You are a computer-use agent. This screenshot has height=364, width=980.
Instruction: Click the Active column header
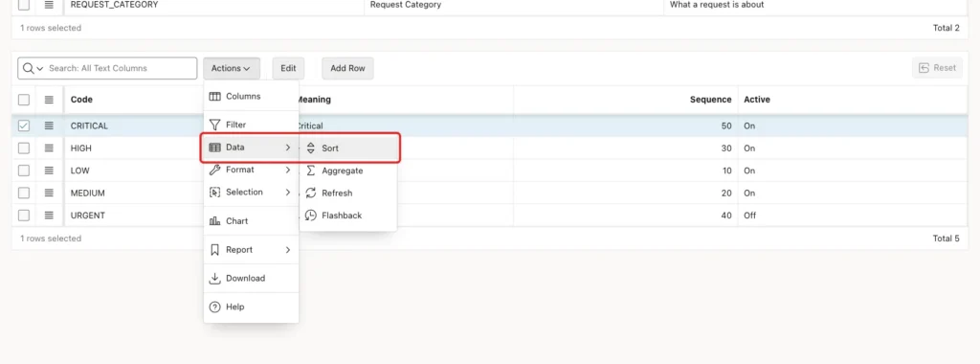(756, 100)
